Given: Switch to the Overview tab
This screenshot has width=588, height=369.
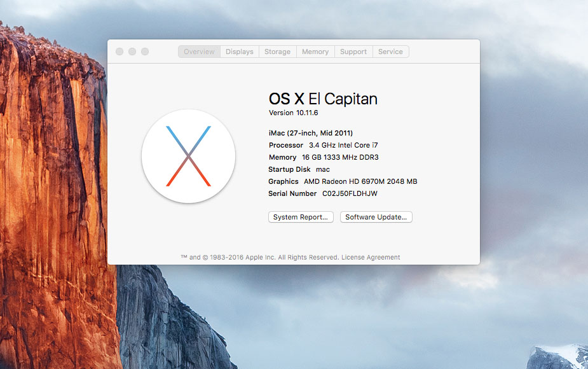Looking at the screenshot, I should coord(199,52).
